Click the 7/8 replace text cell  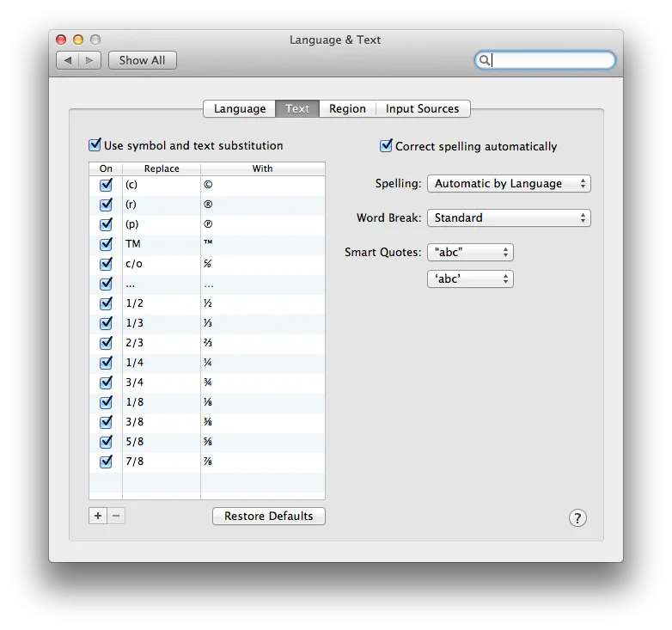coord(162,462)
